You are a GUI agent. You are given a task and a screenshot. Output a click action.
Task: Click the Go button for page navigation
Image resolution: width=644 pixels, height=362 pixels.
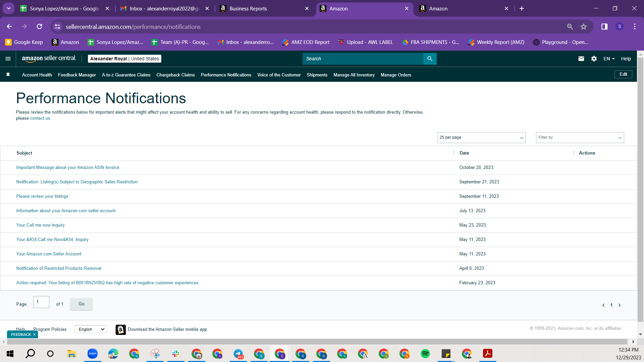pos(81,304)
